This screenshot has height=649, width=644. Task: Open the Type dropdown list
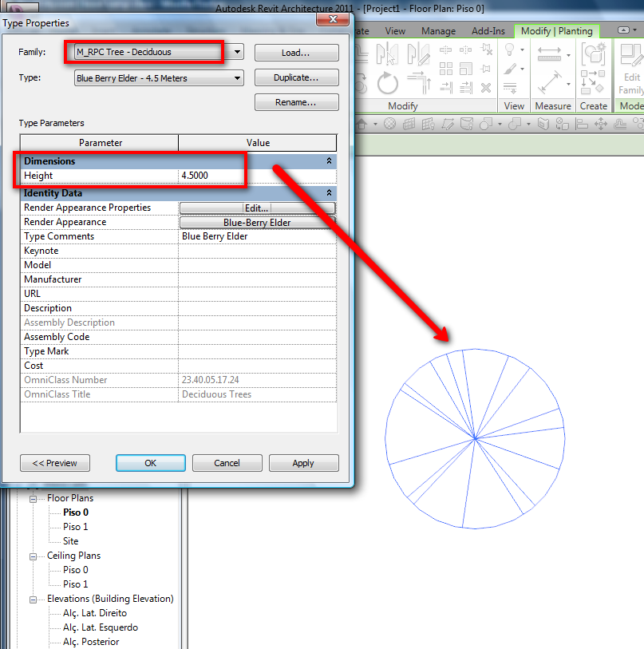[237, 77]
